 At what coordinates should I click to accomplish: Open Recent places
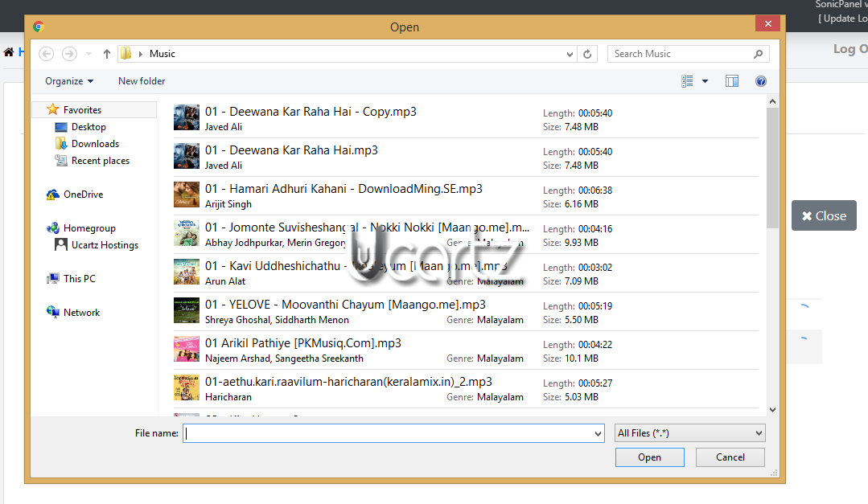101,161
